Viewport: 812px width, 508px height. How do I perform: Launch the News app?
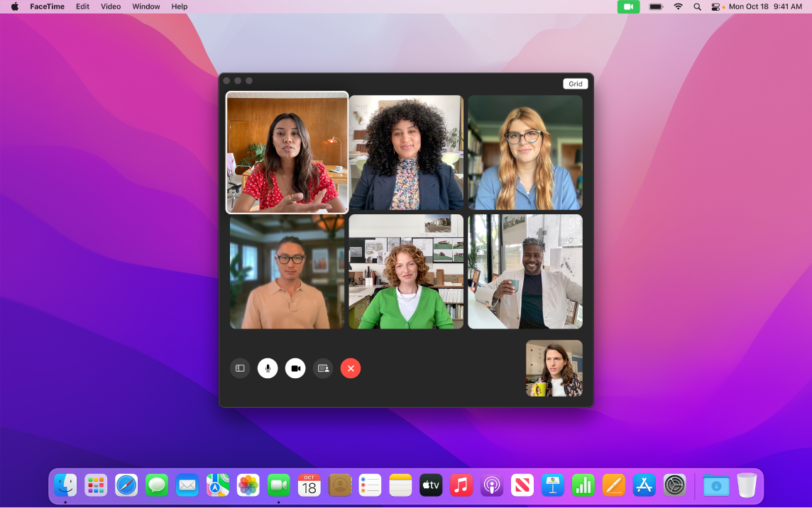point(522,485)
